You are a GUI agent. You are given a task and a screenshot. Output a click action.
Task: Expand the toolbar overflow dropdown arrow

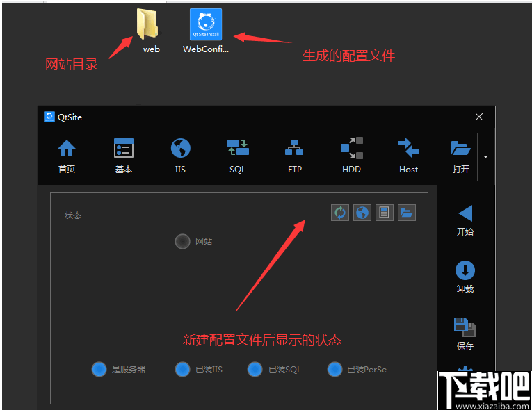pos(485,156)
